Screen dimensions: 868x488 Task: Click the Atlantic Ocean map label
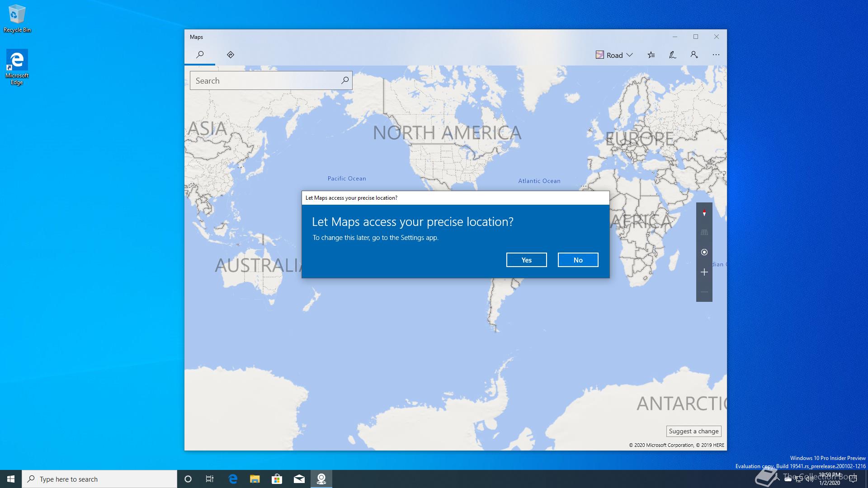pyautogui.click(x=539, y=181)
